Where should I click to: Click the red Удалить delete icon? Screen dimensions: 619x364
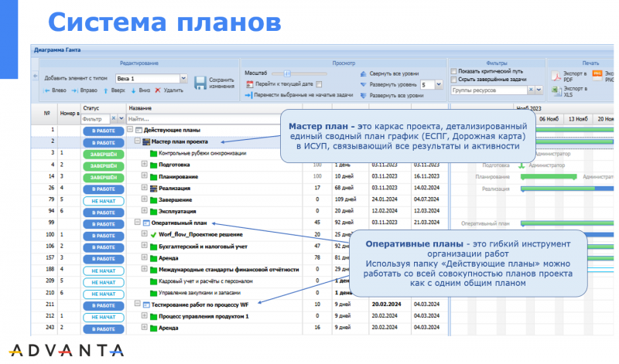[158, 90]
